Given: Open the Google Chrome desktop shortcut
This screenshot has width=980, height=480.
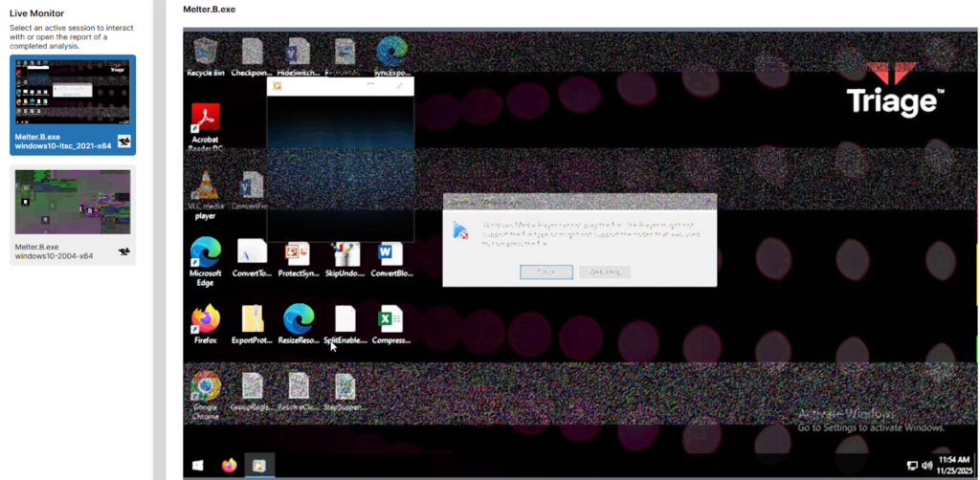Looking at the screenshot, I should click(206, 387).
